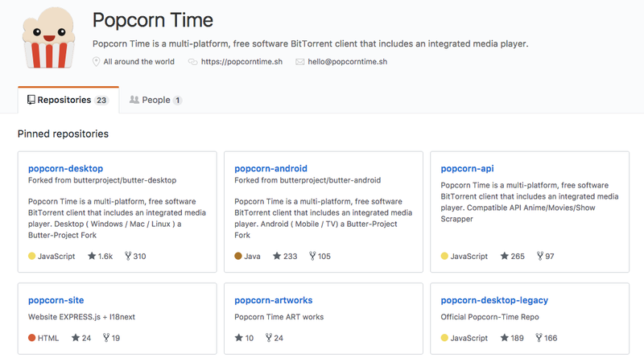Click the fork icon on popcorn-desktop-legacy
The width and height of the screenshot is (644, 362).
tap(539, 338)
